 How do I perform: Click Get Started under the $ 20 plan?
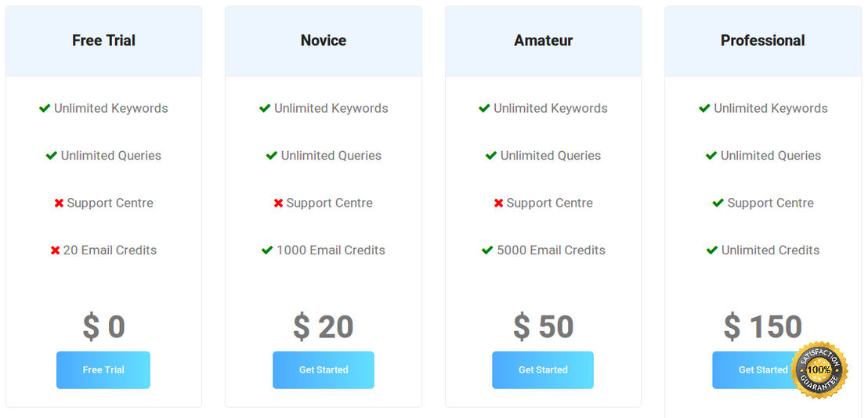(324, 370)
